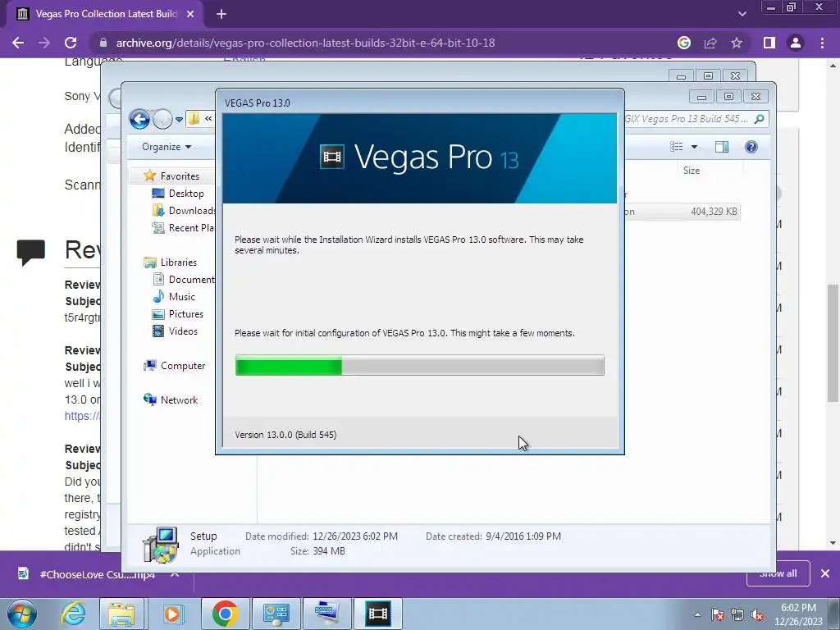The width and height of the screenshot is (840, 630).
Task: Expand the Chrome tab search chevron
Action: click(742, 14)
